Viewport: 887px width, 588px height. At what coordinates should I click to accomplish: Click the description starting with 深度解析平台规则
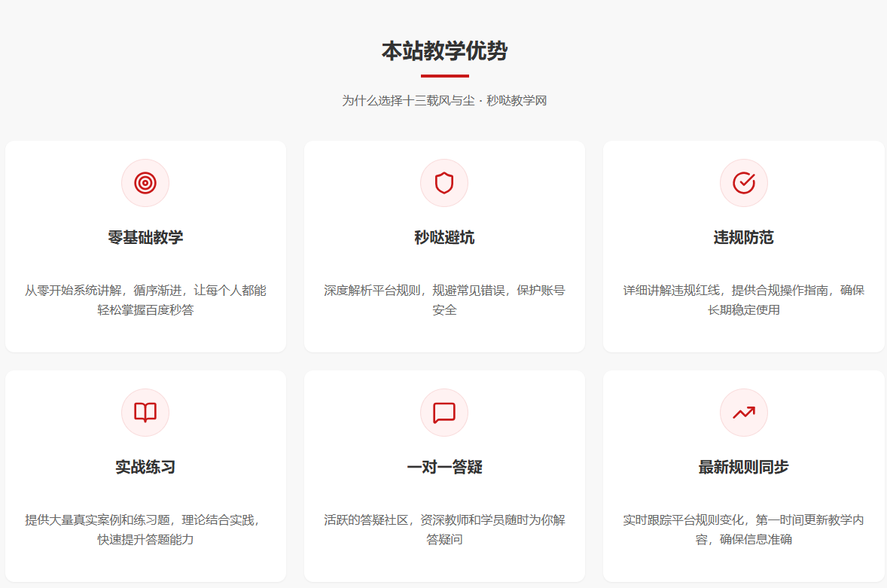pyautogui.click(x=444, y=300)
